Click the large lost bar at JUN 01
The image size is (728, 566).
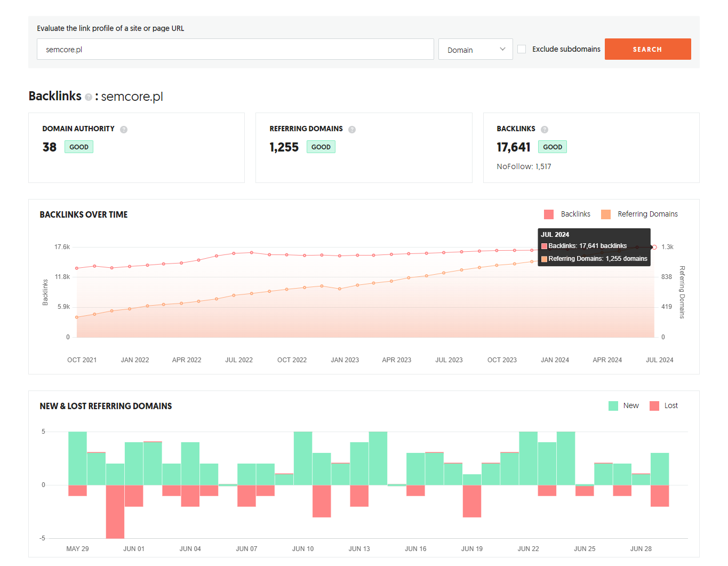[115, 512]
